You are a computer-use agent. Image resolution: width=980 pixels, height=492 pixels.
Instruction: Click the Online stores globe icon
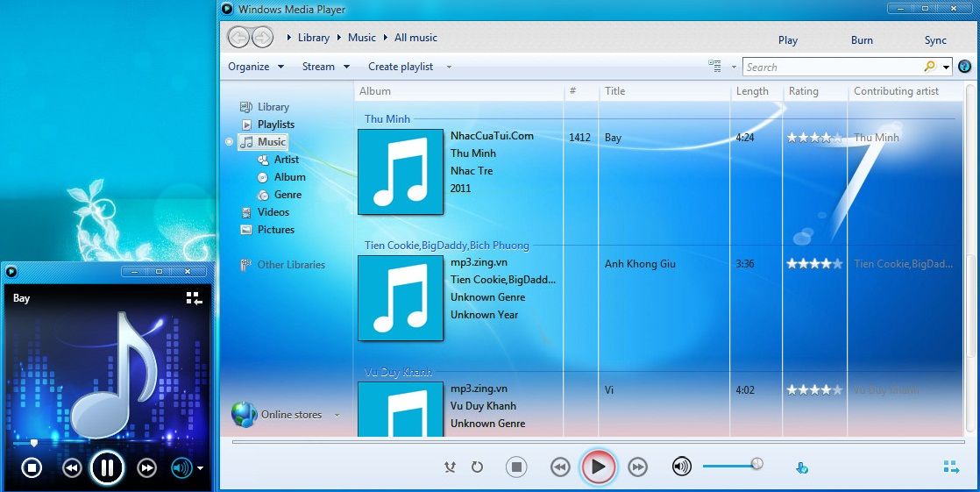click(x=244, y=415)
